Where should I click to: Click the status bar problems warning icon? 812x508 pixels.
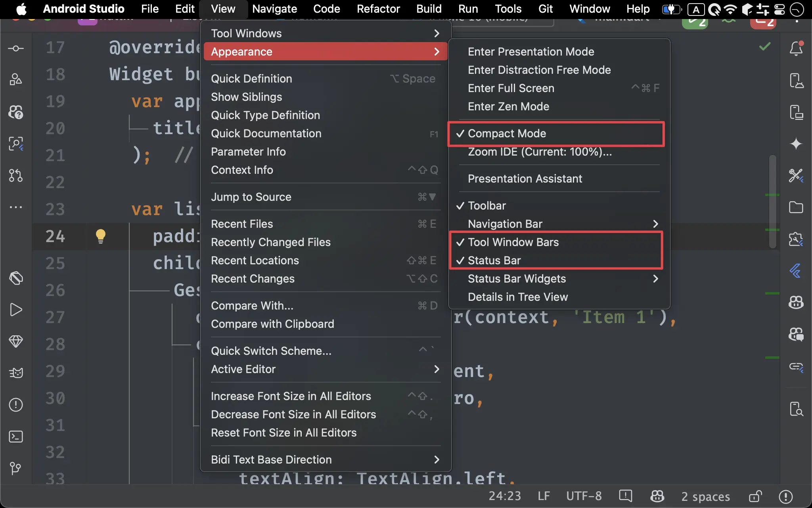(786, 496)
